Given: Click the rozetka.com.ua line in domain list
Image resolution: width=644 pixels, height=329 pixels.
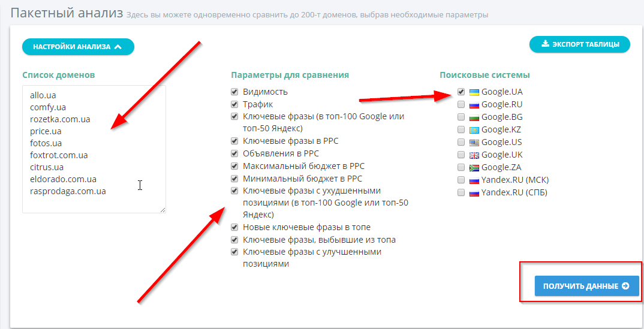Looking at the screenshot, I should 60,119.
